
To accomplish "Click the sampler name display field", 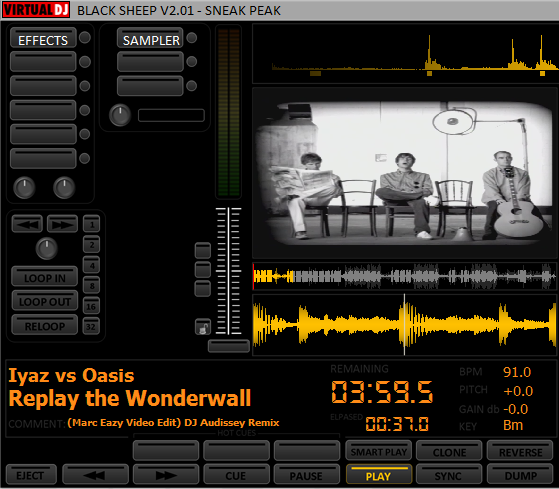I will [171, 115].
